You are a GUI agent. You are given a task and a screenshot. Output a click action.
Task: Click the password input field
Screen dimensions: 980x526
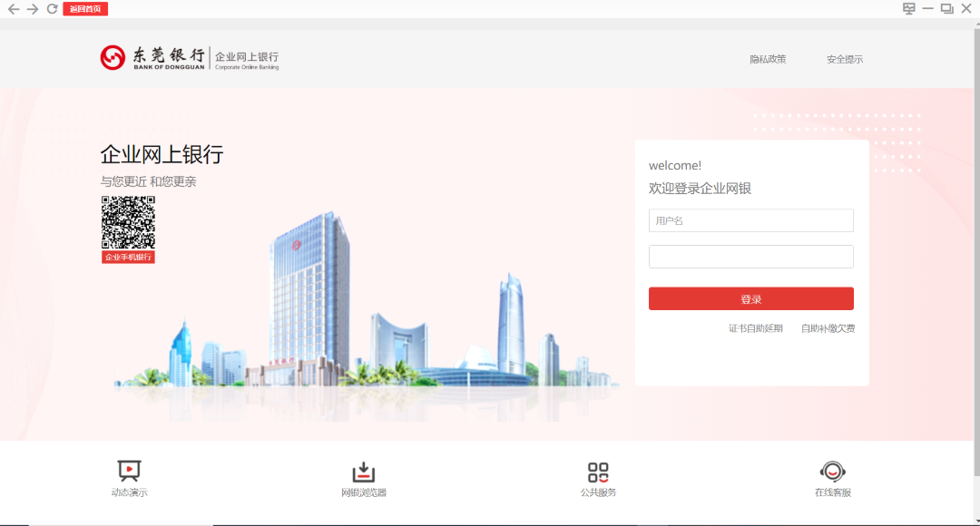750,256
